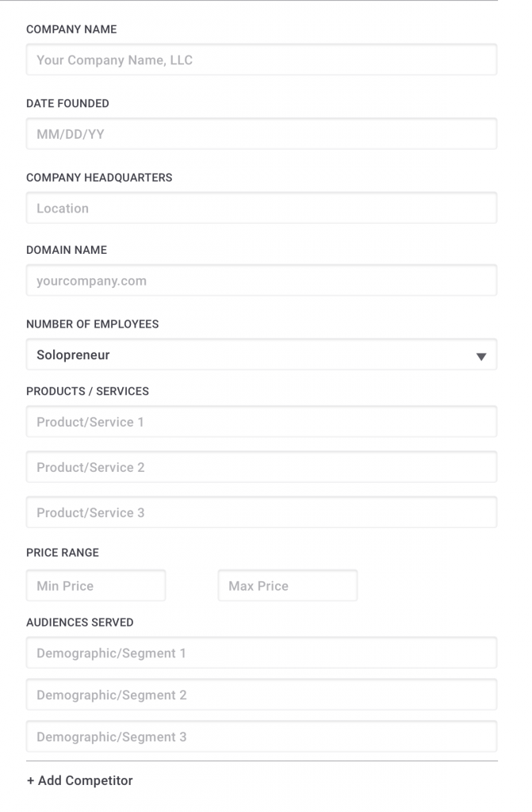Focus the Demographic/Segment 2 input
The height and width of the screenshot is (812, 532).
pos(262,695)
